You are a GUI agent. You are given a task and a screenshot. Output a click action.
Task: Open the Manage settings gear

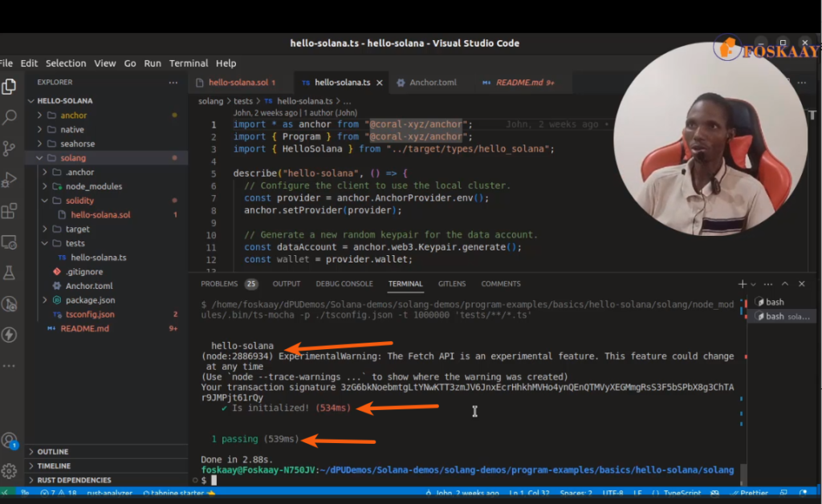click(x=9, y=471)
